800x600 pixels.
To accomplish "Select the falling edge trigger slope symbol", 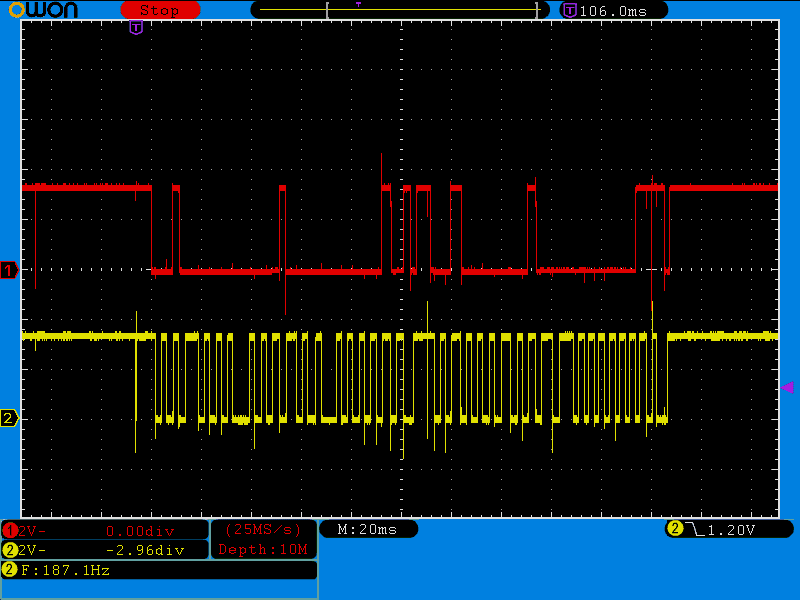I will (x=694, y=529).
